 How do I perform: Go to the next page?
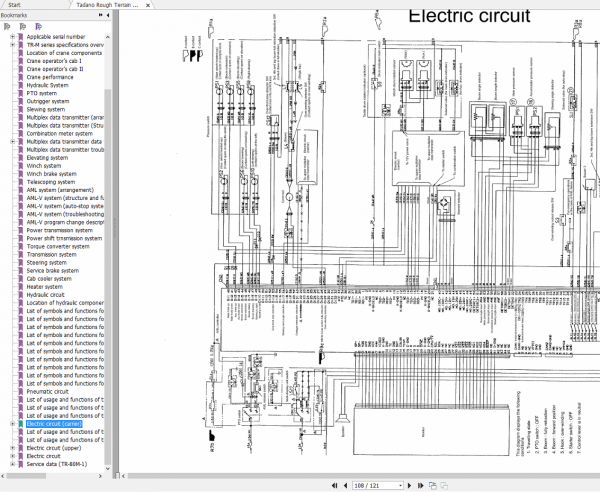tap(409, 485)
